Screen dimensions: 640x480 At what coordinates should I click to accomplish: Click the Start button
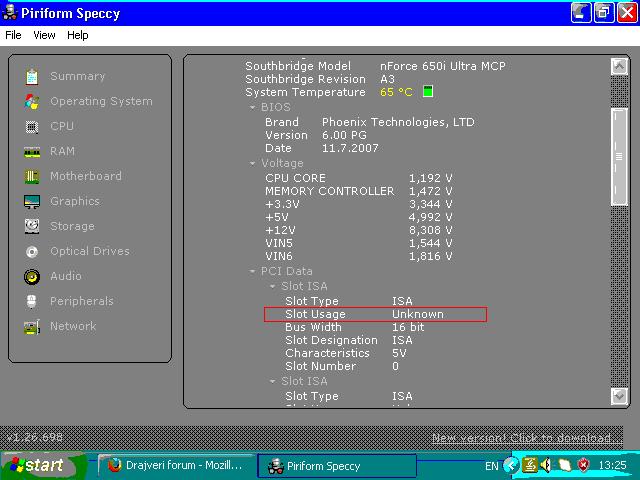43,465
